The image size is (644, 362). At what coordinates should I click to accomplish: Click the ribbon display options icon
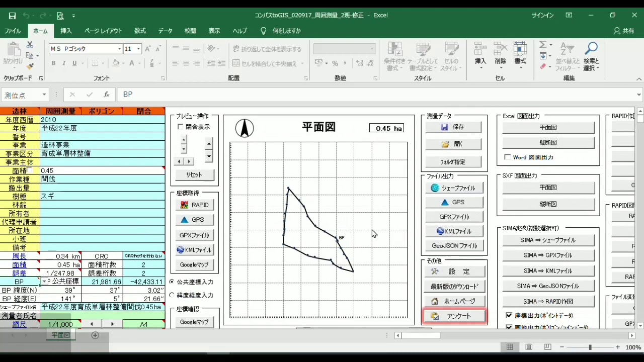click(569, 16)
